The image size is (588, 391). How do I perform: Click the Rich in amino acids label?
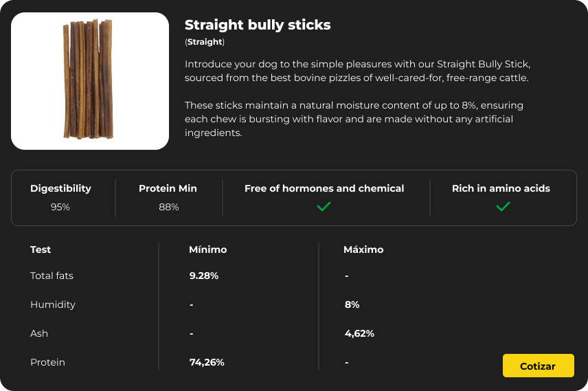[x=501, y=188]
